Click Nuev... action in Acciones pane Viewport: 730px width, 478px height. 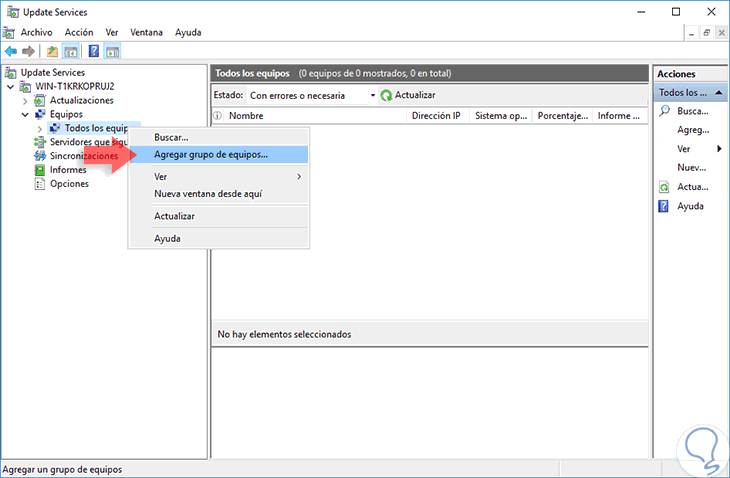tap(691, 168)
